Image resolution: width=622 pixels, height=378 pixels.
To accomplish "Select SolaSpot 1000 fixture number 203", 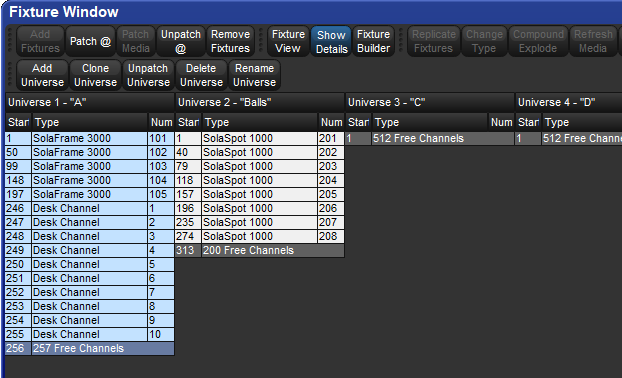I will (x=260, y=166).
